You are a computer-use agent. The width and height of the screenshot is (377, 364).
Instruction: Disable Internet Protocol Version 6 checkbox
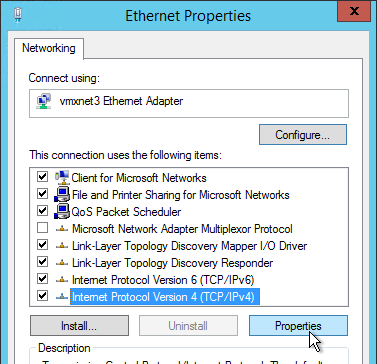pyautogui.click(x=42, y=279)
